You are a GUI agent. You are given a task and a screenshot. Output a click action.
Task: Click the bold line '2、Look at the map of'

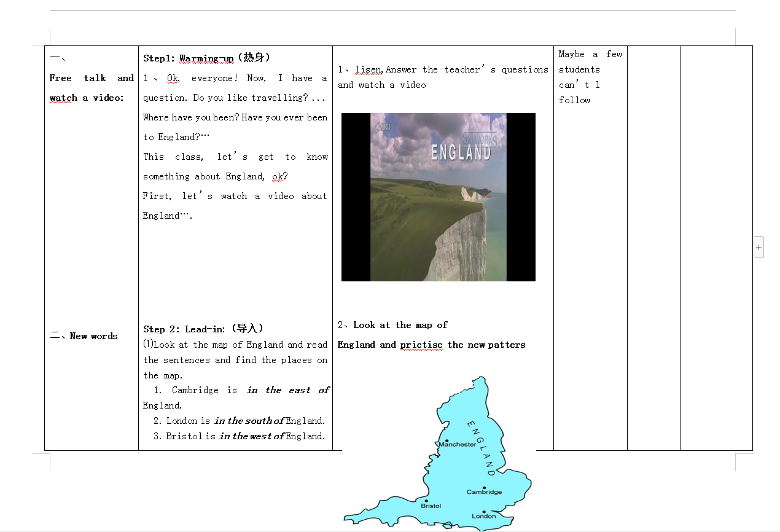tap(392, 325)
